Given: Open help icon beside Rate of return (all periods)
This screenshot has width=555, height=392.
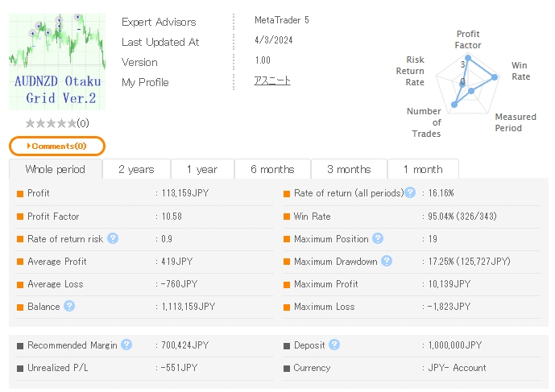Looking at the screenshot, I should 410,192.
